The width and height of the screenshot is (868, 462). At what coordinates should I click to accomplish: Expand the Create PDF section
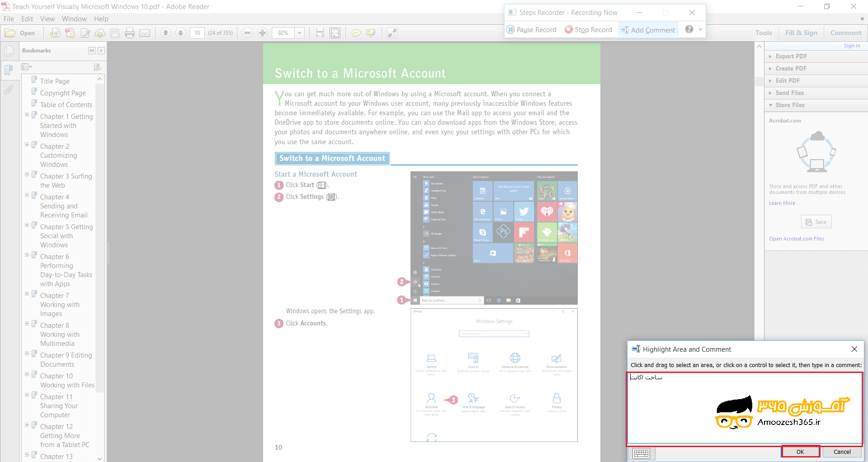pyautogui.click(x=816, y=68)
